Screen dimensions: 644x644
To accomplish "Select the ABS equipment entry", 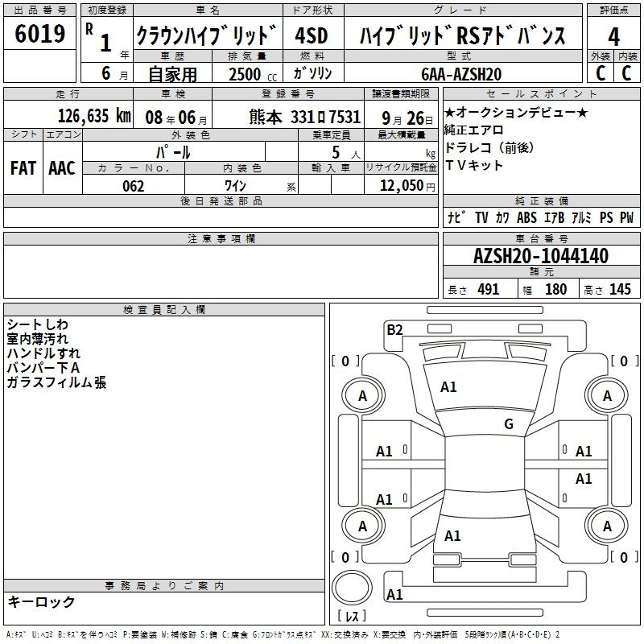I will pos(526,217).
